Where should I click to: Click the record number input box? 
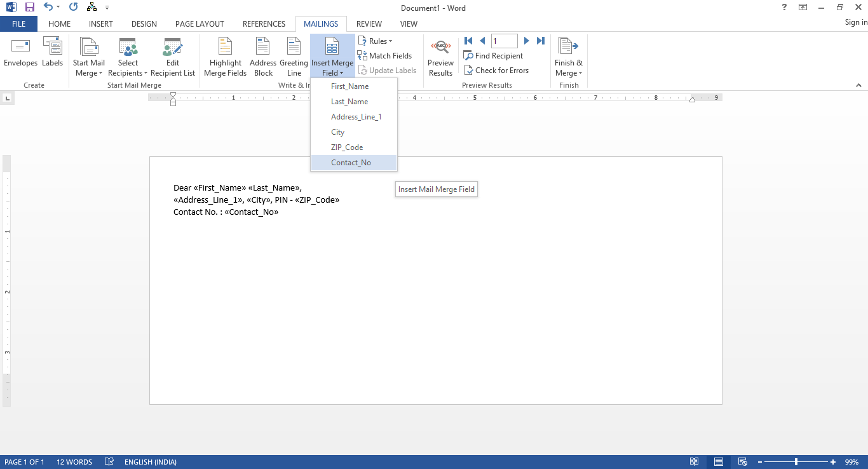[504, 40]
